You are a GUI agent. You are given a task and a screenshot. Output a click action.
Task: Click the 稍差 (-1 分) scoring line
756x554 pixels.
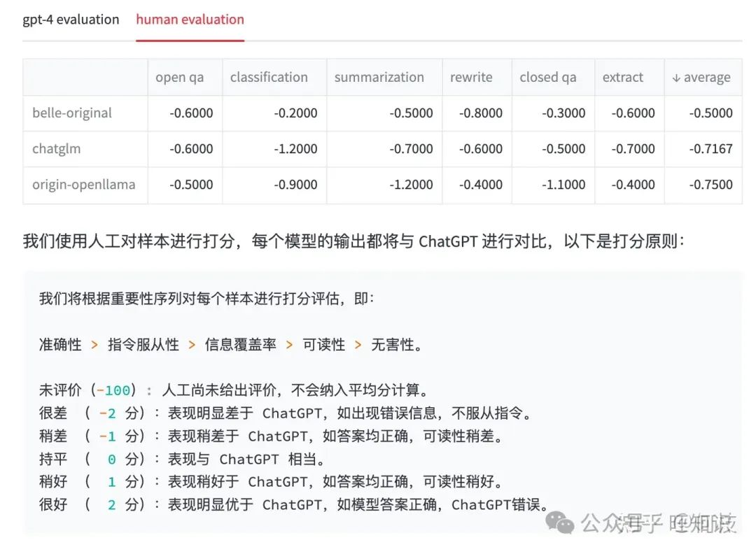pyautogui.click(x=272, y=436)
